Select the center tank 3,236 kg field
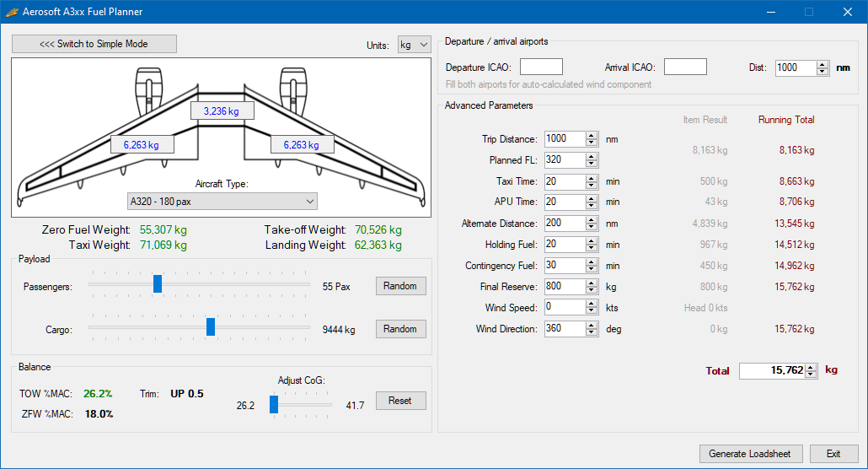Image resolution: width=868 pixels, height=469 pixels. click(x=222, y=111)
